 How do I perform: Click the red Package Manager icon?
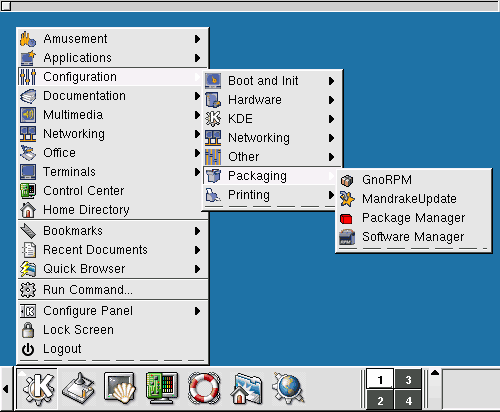tap(346, 219)
